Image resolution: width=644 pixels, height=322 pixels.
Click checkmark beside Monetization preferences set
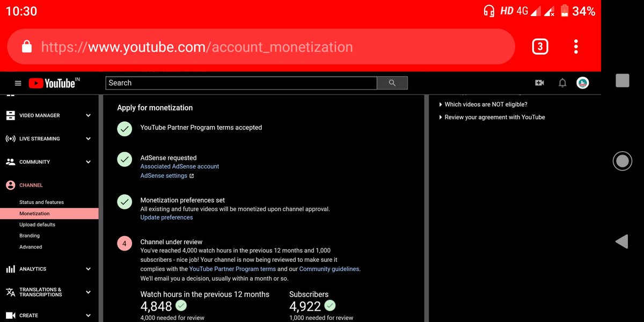pyautogui.click(x=125, y=201)
